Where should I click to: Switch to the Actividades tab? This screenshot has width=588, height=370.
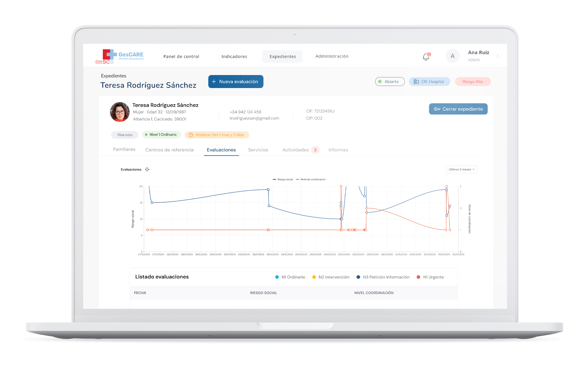[296, 150]
